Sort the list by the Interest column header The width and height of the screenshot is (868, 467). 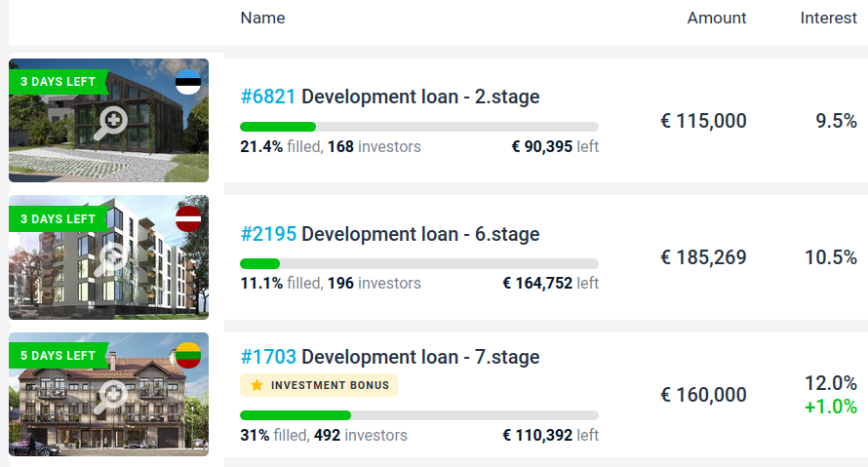[828, 18]
